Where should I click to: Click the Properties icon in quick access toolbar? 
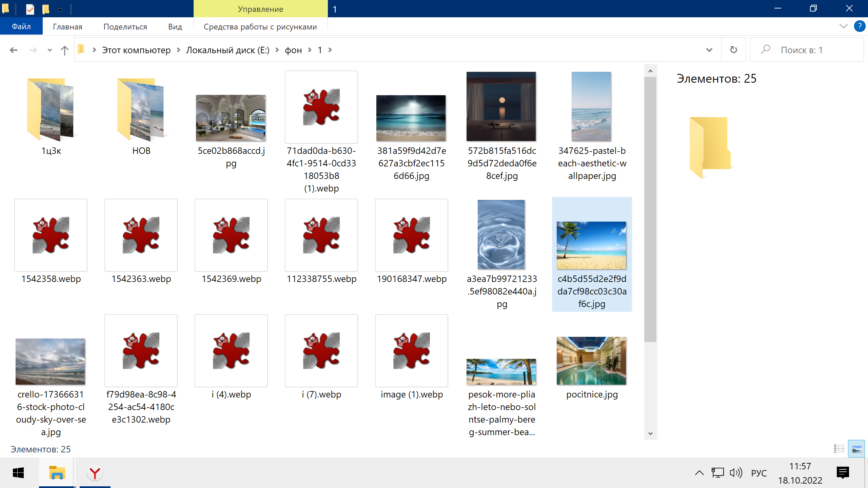(30, 9)
